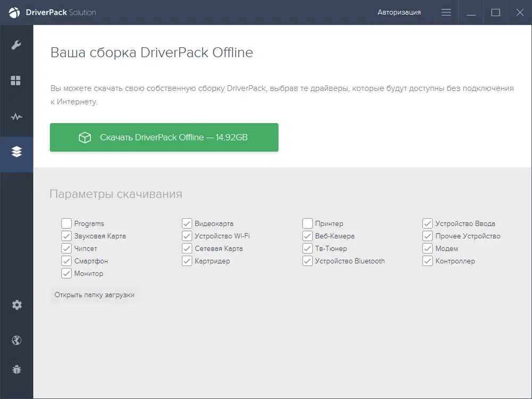Click the DriverPack Solution title text
Screen dimensions: 532x399
point(61,13)
